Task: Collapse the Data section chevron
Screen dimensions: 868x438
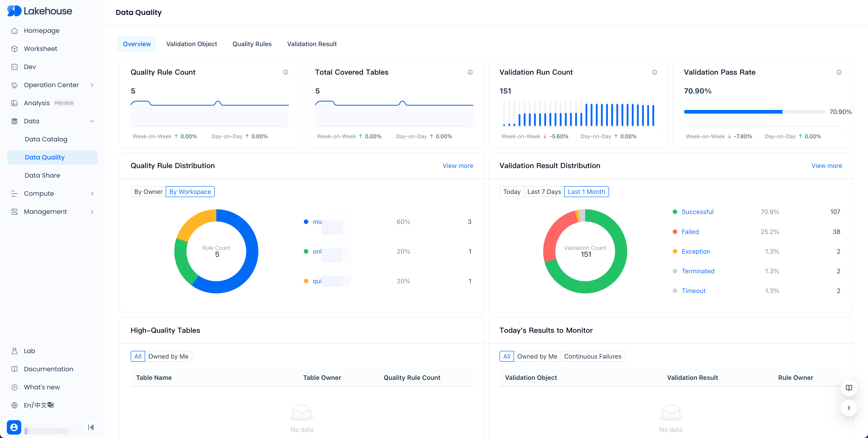Action: click(92, 121)
